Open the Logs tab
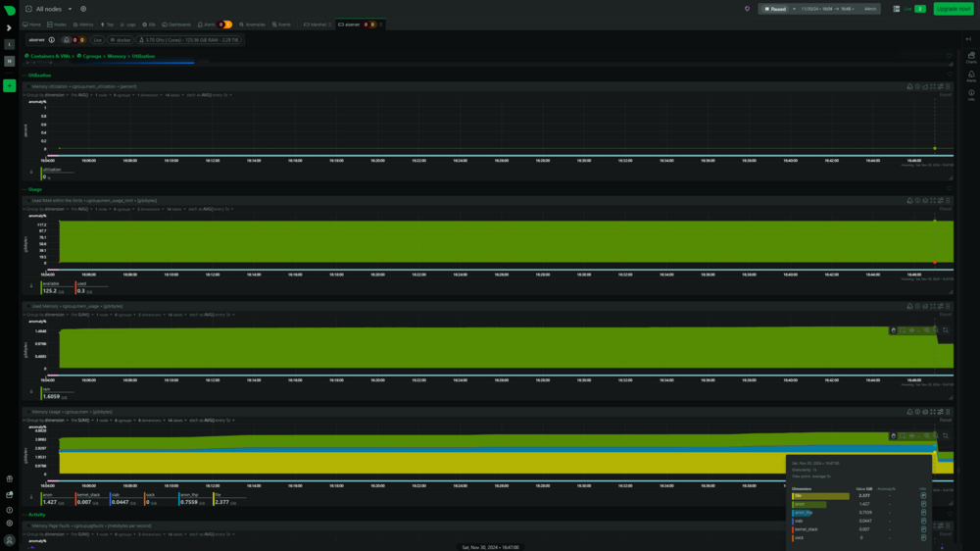Viewport: 980px width, 551px height. pos(127,25)
